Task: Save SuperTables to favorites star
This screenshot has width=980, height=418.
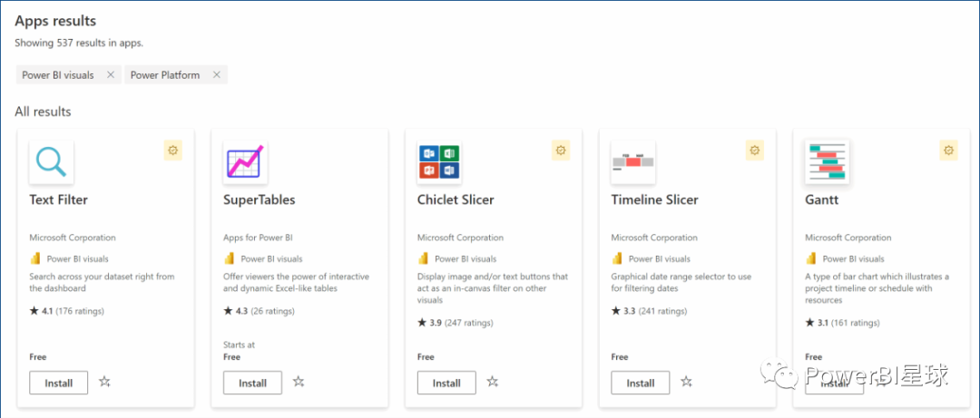Action: [x=299, y=381]
